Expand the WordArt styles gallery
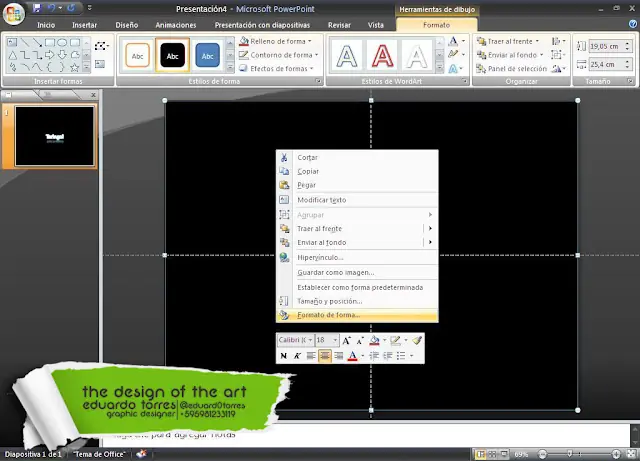Image resolution: width=640 pixels, height=461 pixels. (x=440, y=67)
